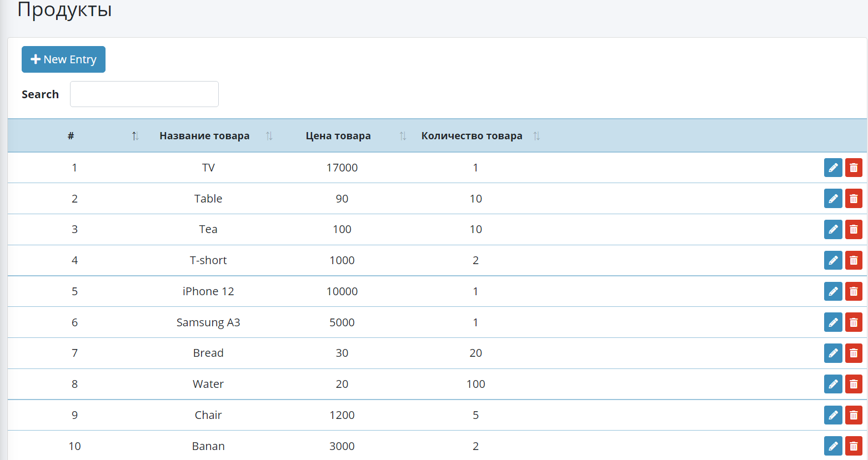This screenshot has width=868, height=460.
Task: Click the price 10000 cell
Action: (x=342, y=291)
